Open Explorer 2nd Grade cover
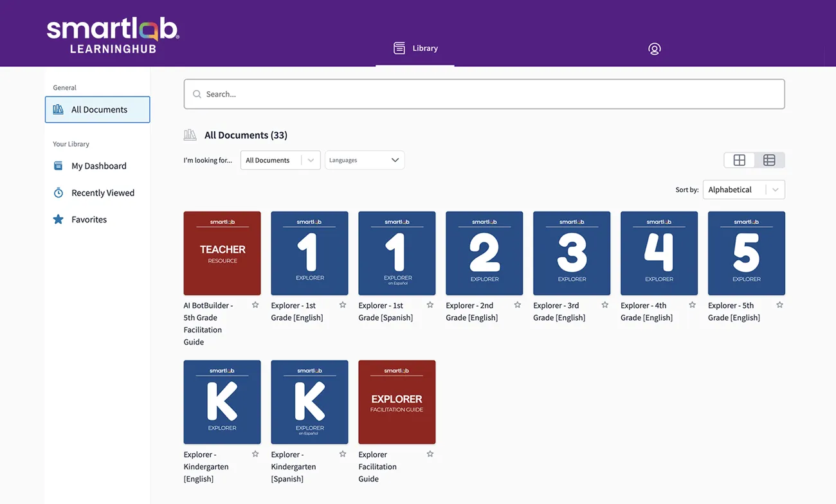Image resolution: width=836 pixels, height=504 pixels. [485, 253]
